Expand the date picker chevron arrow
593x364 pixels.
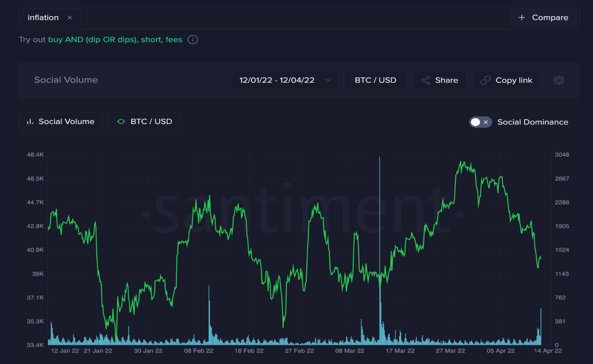328,80
